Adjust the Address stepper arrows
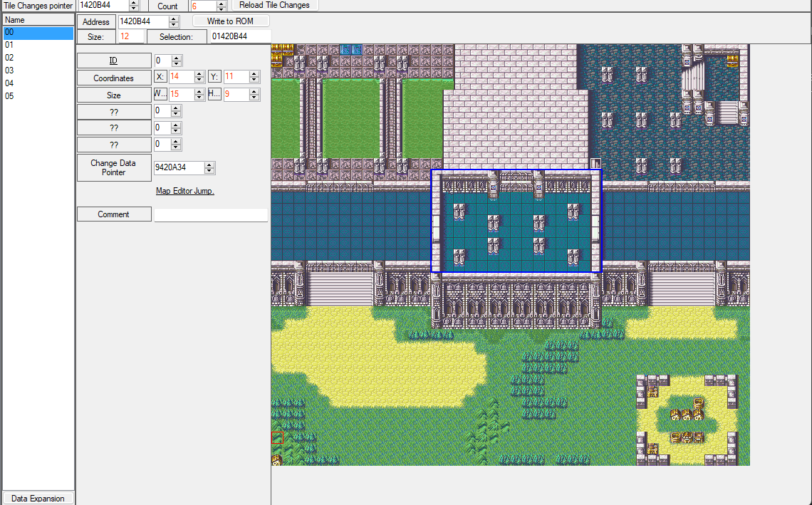Viewport: 812px width, 505px height. [174, 22]
